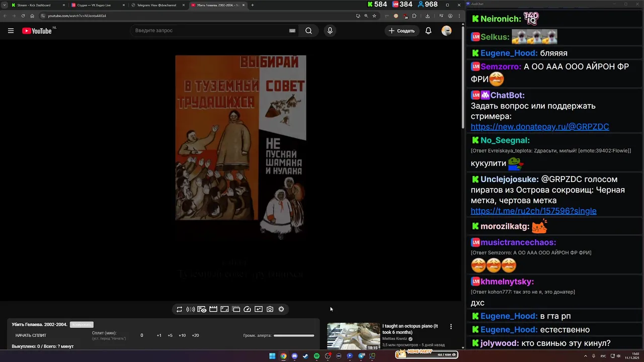
Task: Click the pop-up player dashed window icon
Action: (x=236, y=309)
